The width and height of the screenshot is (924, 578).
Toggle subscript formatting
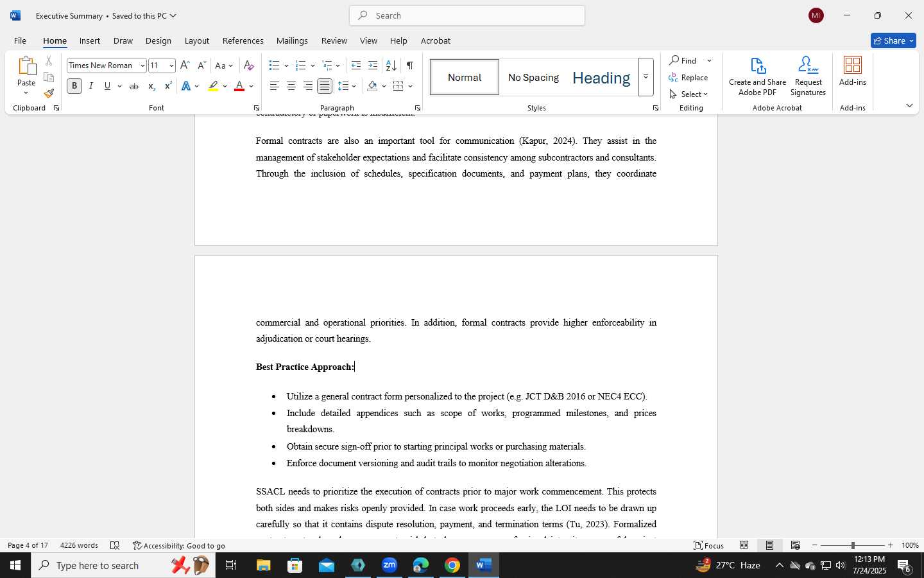coord(151,86)
